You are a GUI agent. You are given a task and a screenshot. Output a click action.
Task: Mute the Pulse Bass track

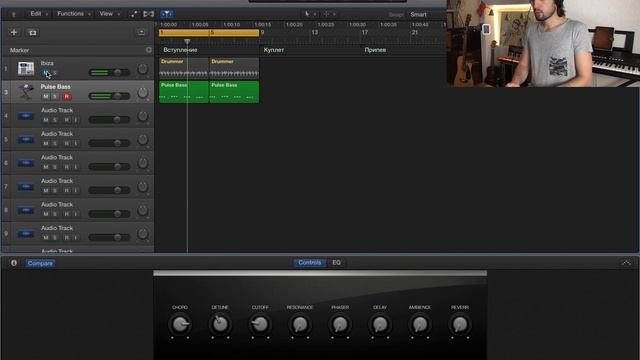46,96
